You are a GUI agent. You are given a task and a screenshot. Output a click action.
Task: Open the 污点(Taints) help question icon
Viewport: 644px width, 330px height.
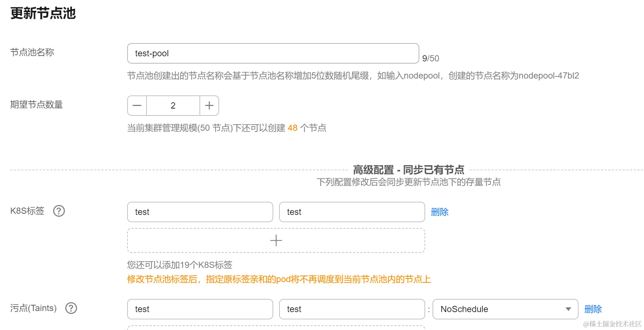pos(71,308)
